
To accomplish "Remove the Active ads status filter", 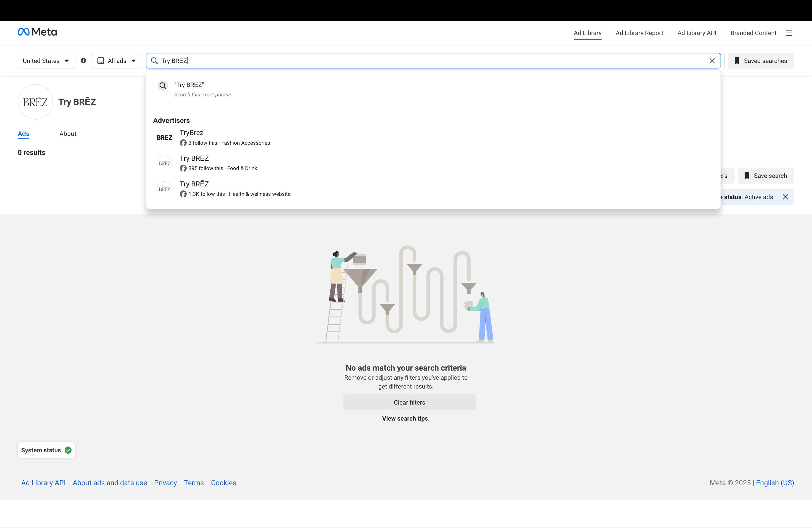I will [x=785, y=197].
